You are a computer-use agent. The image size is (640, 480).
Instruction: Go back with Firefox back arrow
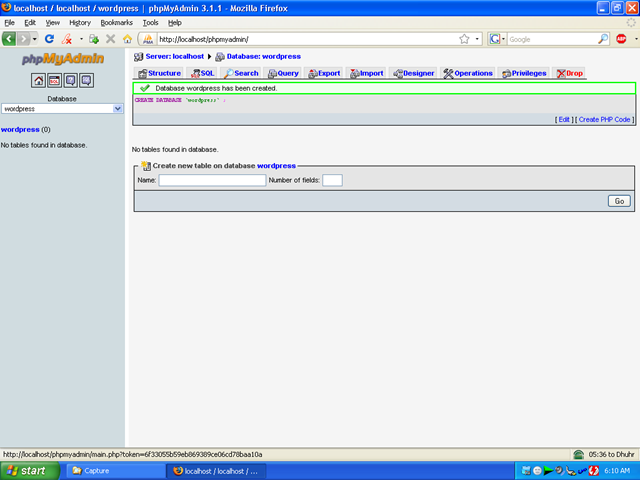point(9,39)
